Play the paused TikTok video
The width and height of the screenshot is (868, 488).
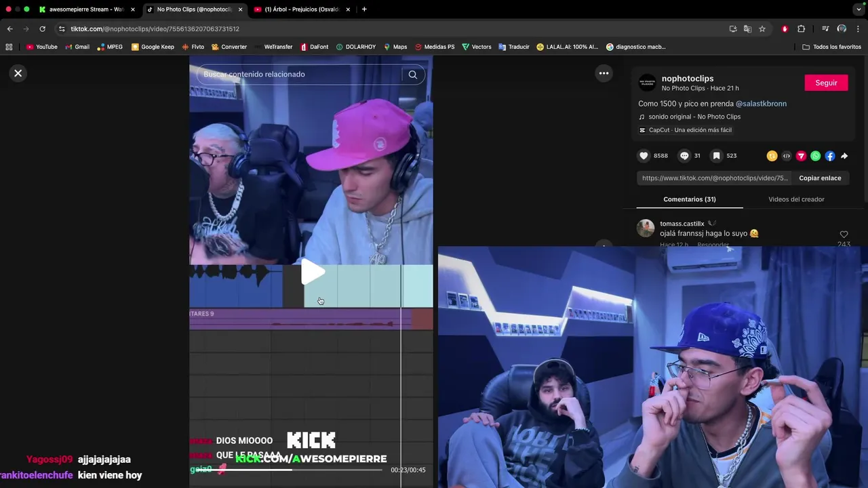[x=313, y=272]
